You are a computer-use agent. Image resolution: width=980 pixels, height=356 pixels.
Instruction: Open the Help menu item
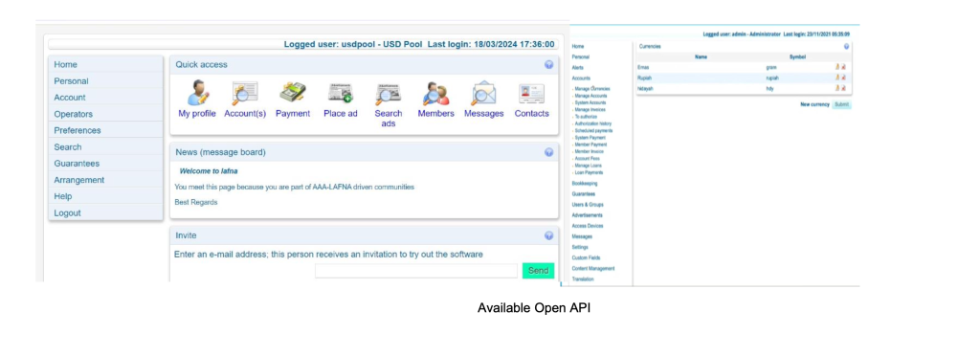pyautogui.click(x=105, y=196)
